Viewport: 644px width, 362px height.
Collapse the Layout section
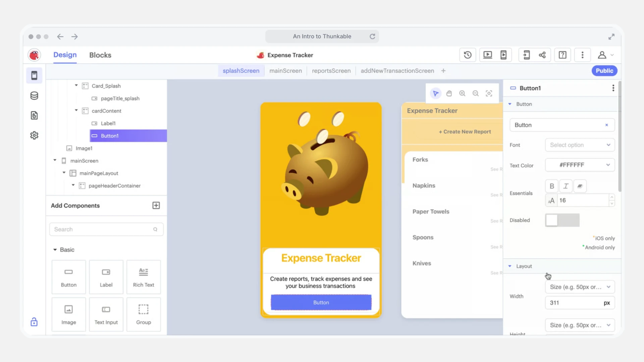510,266
